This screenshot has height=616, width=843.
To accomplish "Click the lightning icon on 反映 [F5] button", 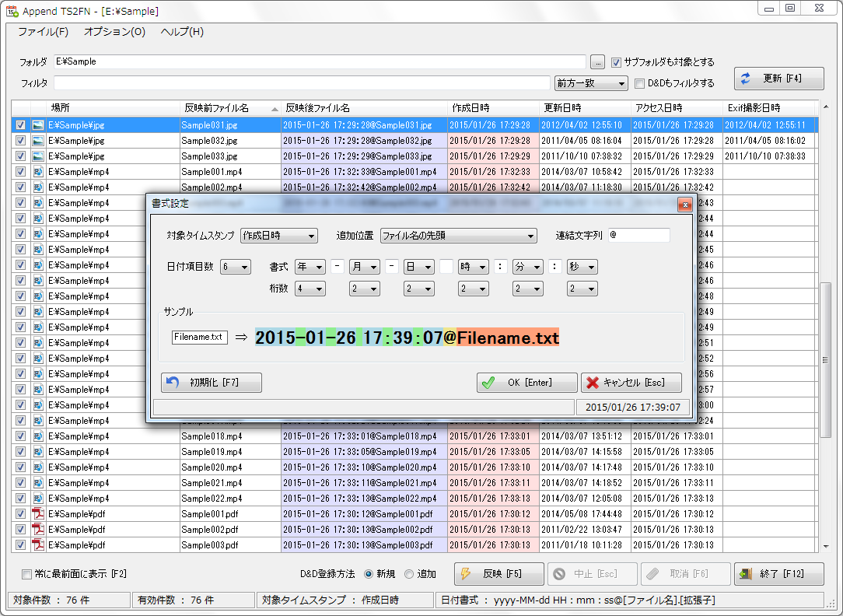I will (x=467, y=574).
